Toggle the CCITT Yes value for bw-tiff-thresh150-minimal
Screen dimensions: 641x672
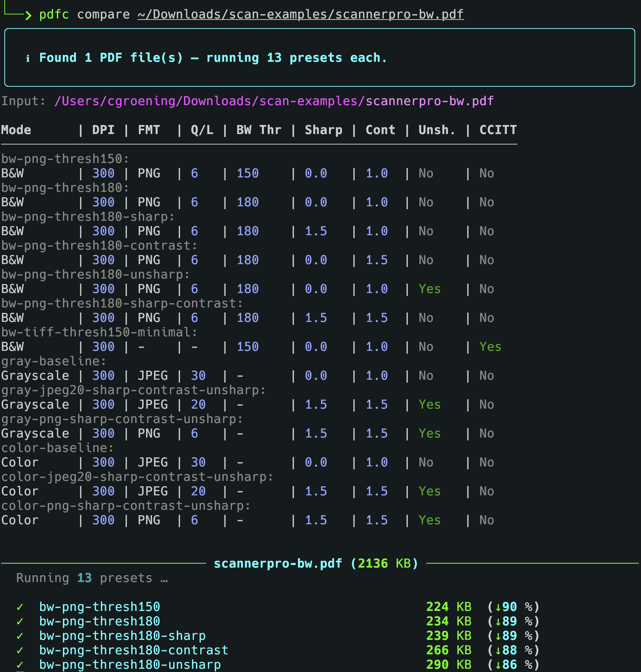[490, 346]
